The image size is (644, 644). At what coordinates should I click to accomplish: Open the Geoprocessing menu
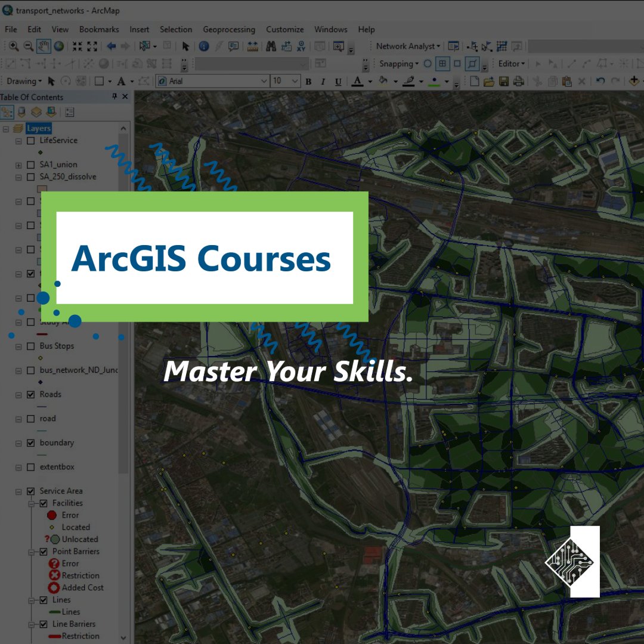229,30
